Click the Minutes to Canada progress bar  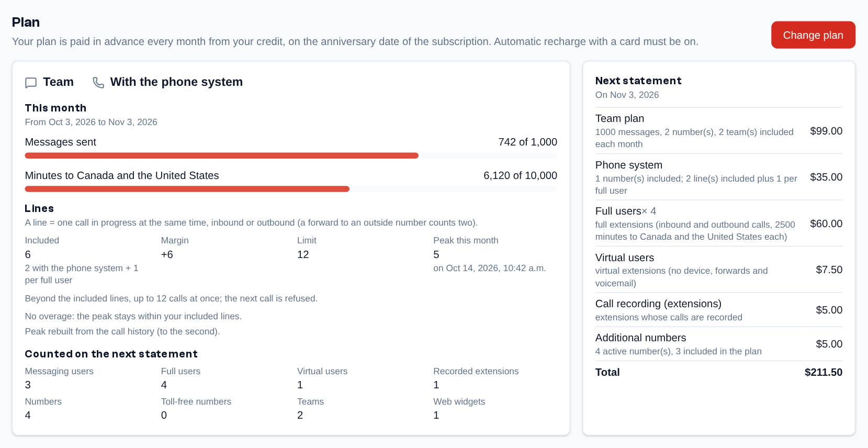(x=291, y=189)
